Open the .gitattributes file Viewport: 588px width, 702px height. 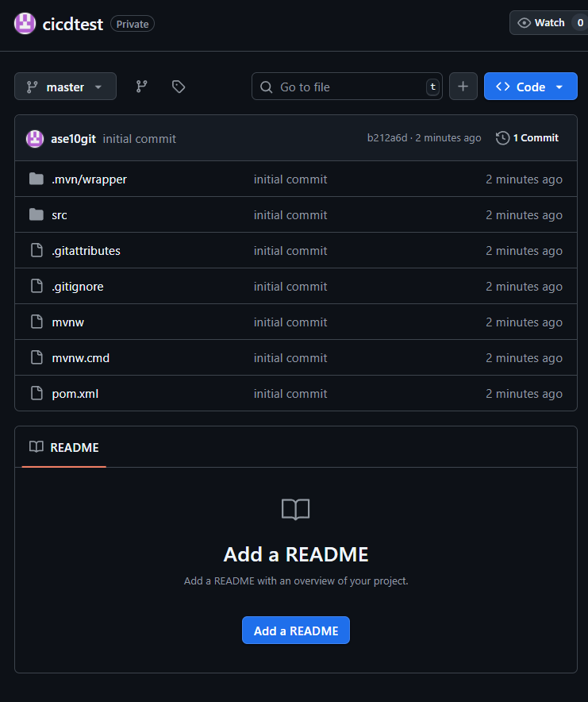coord(86,251)
